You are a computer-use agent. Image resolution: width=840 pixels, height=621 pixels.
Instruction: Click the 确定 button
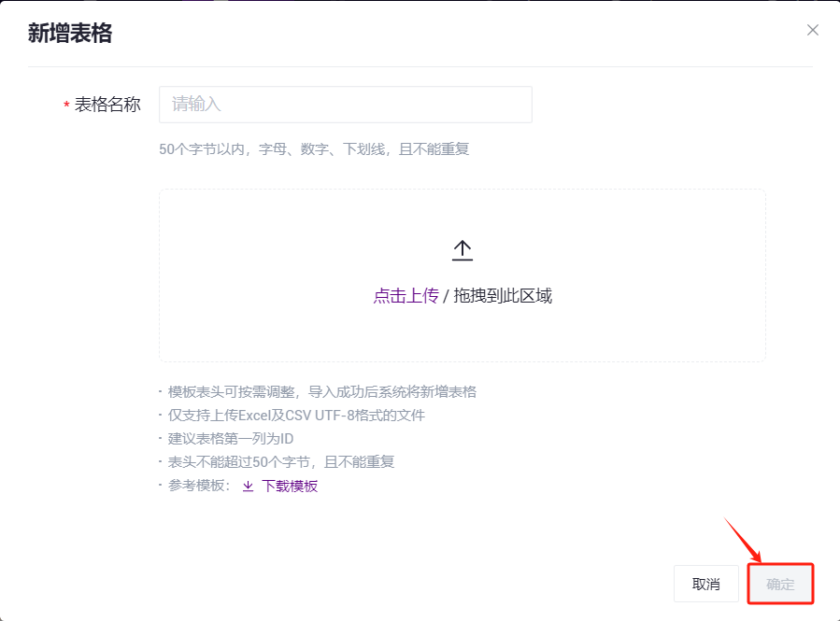780,584
